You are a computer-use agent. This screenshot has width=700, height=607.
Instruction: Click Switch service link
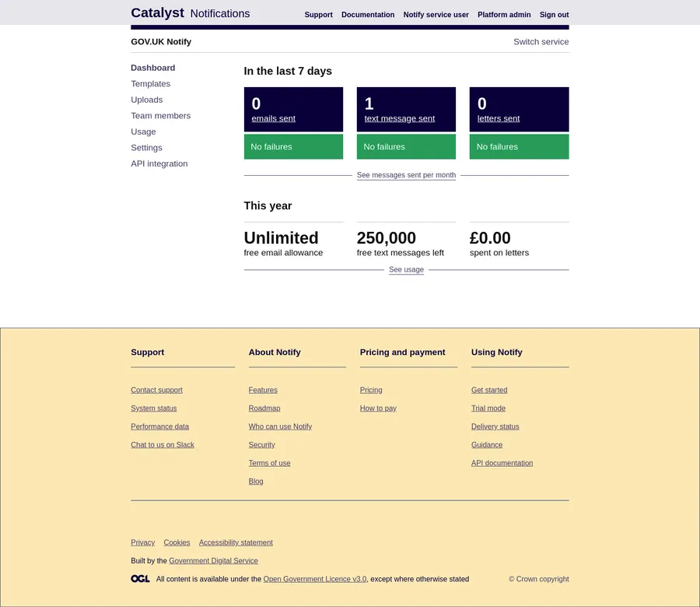(541, 42)
